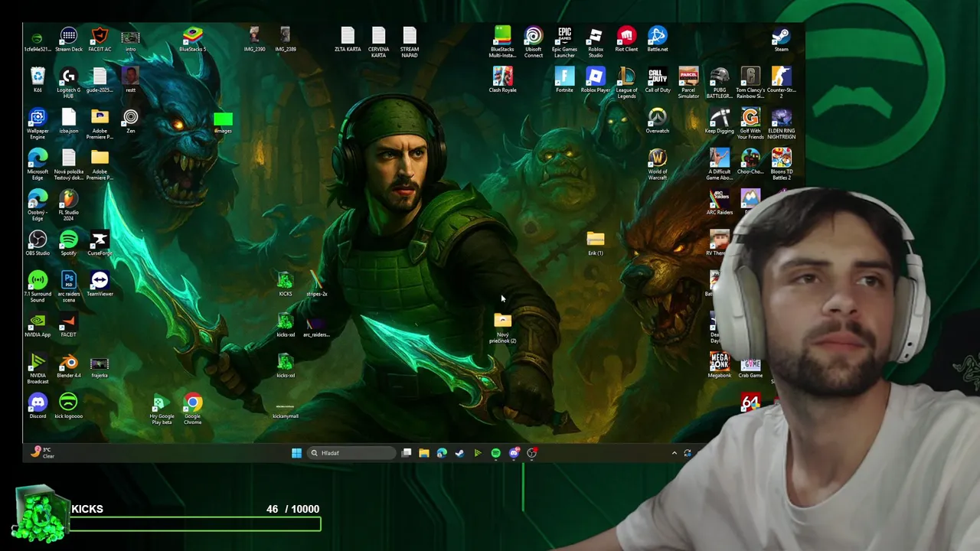Select the Clash Royale icon
The image size is (980, 551).
point(502,80)
